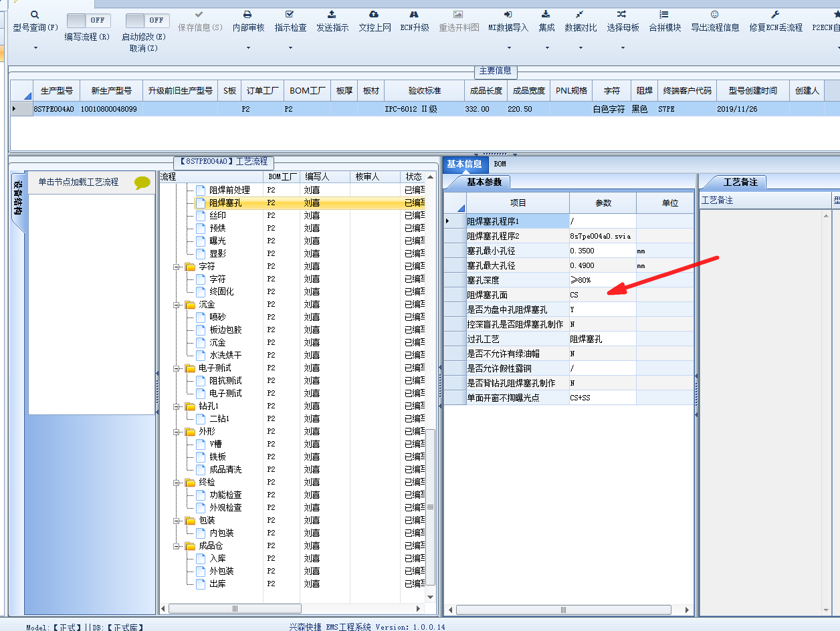
Task: Click the 发送指示 upload icon
Action: point(332,14)
